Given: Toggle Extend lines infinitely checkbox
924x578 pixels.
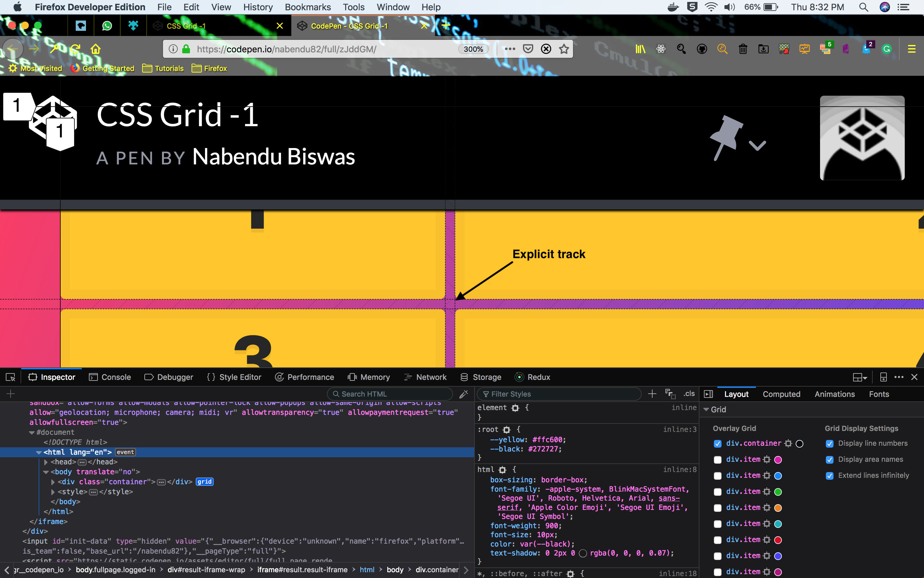Looking at the screenshot, I should tap(829, 476).
